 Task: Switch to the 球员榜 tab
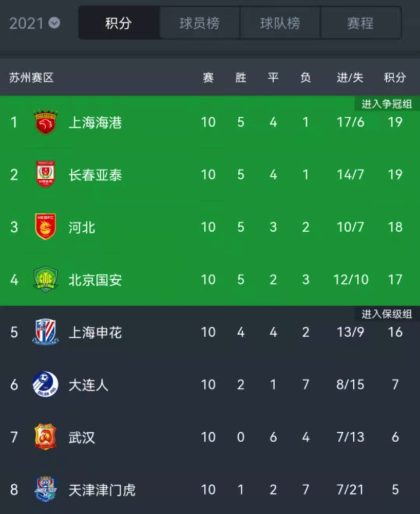199,23
